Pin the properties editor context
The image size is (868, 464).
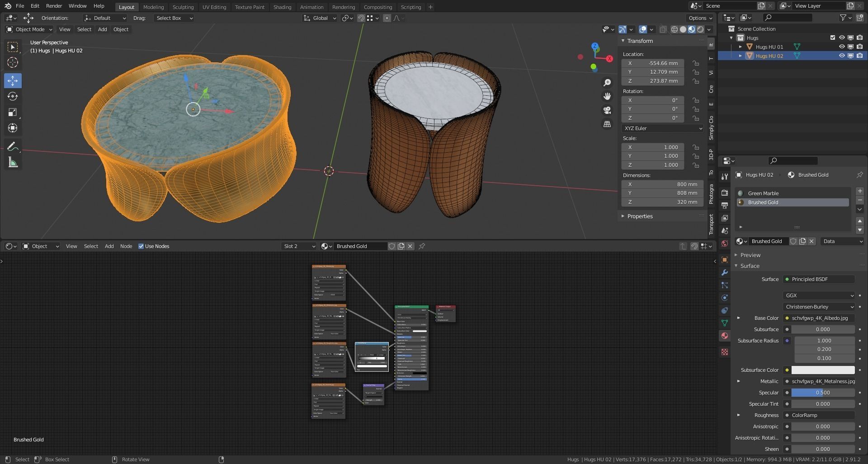click(x=860, y=175)
